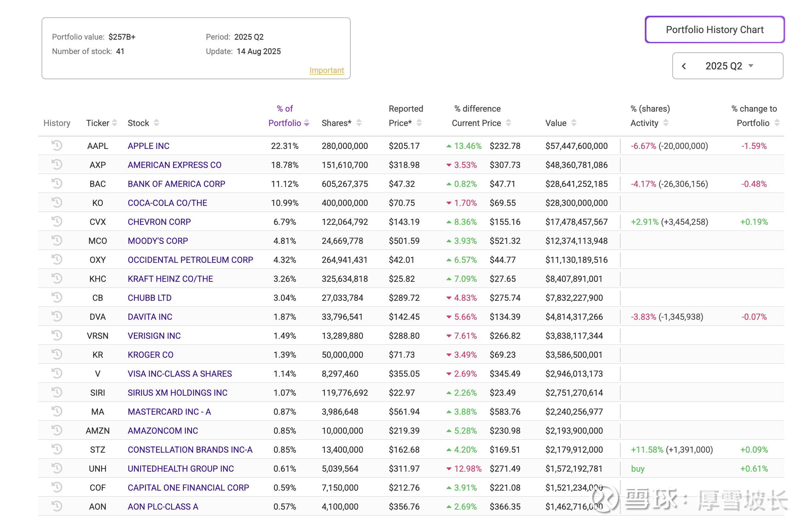
Task: Open history icon for Bank of America row
Action: click(57, 184)
